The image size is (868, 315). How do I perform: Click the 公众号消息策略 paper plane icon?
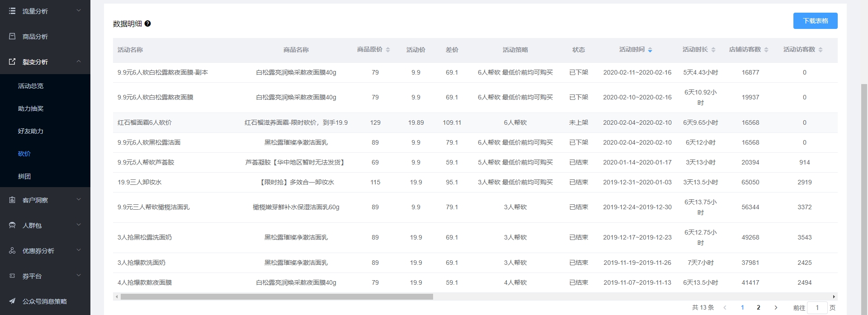12,301
